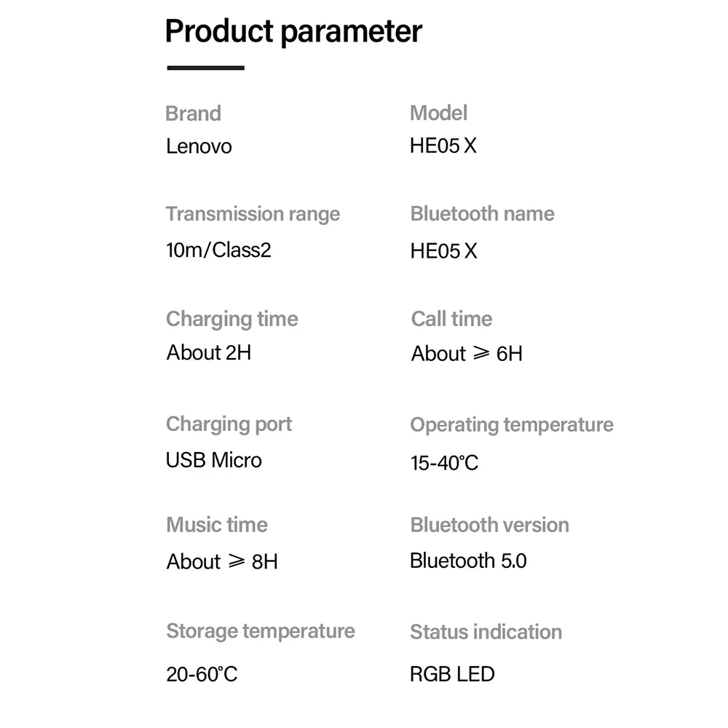
Task: Select the About ≥ 8H music time
Action: pos(222,562)
